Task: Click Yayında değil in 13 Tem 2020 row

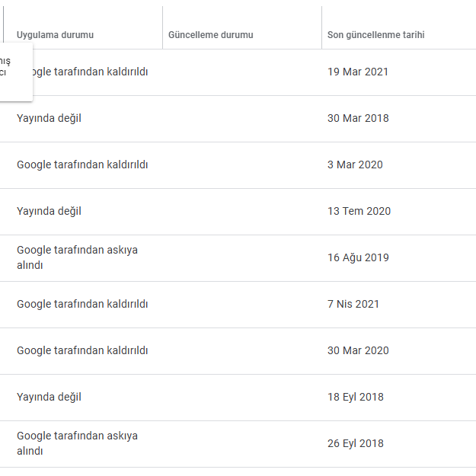Action: [x=49, y=211]
